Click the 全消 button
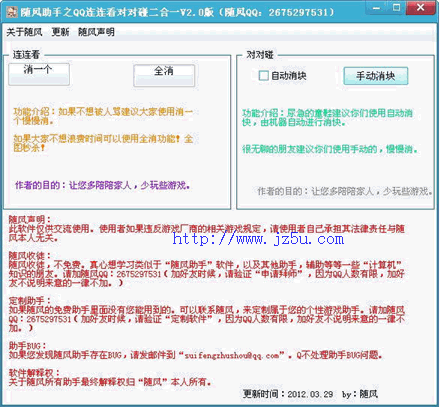The height and width of the screenshot is (407, 440). coord(164,75)
